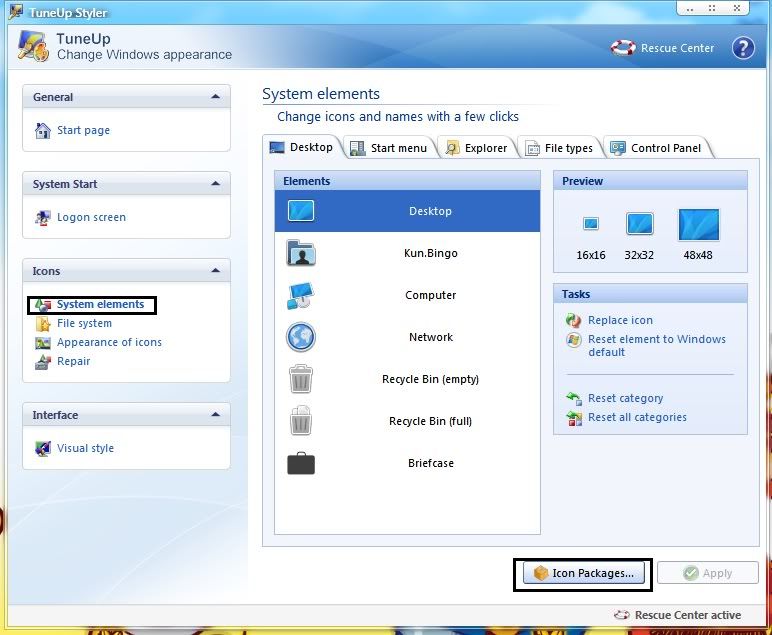Open the Appearance of icons link
Screen dimensions: 772x635
tap(109, 343)
